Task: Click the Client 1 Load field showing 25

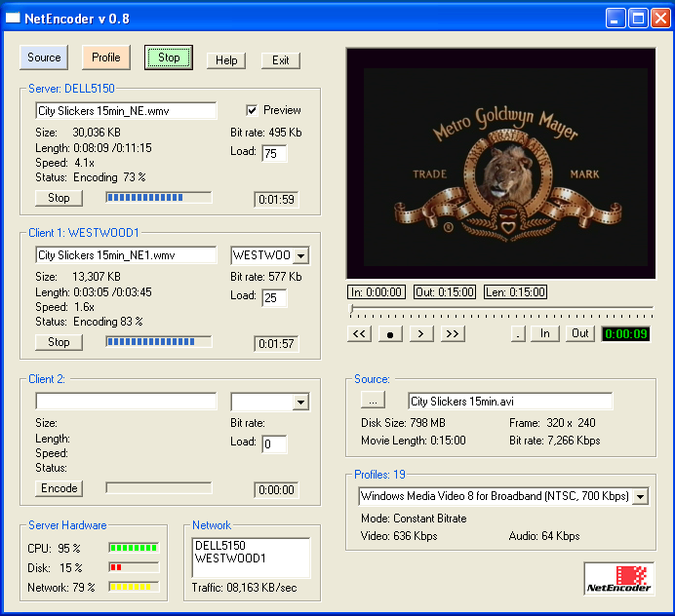Action: [x=274, y=297]
